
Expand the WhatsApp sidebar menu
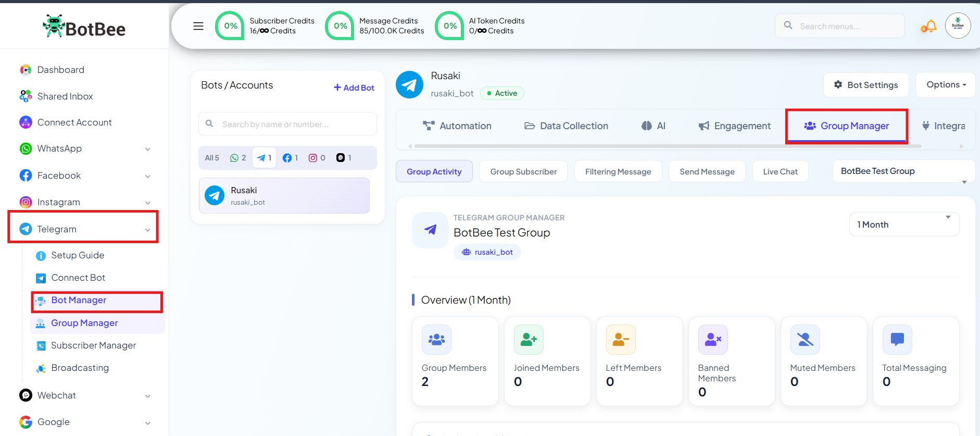tap(84, 149)
